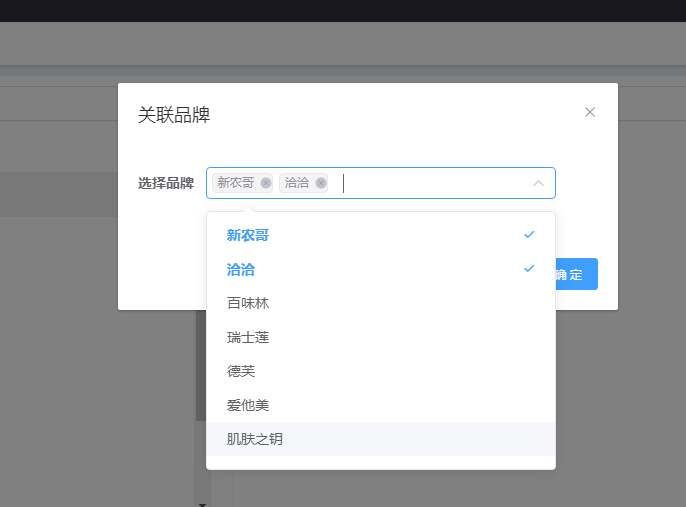Collapse the brand dropdown with the arrow
686x507 pixels.
pyautogui.click(x=539, y=183)
